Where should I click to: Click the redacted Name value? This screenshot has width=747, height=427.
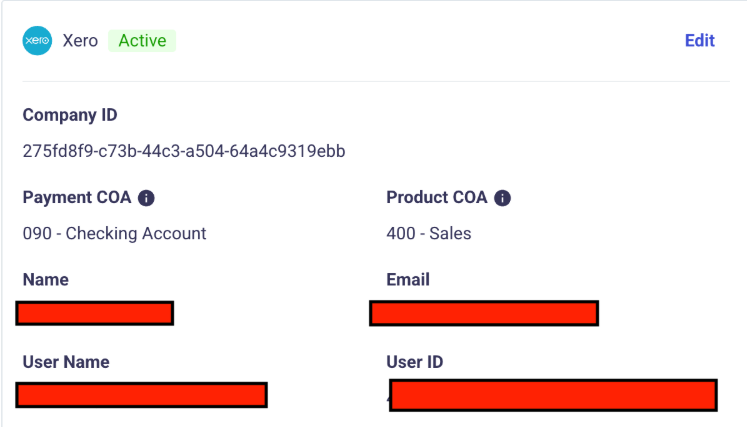95,313
